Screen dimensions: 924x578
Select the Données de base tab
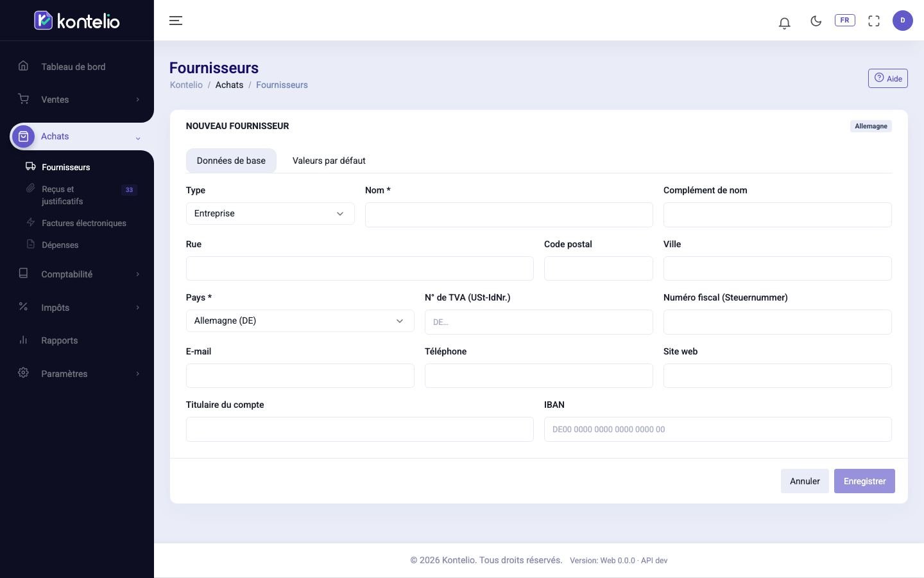(x=231, y=161)
